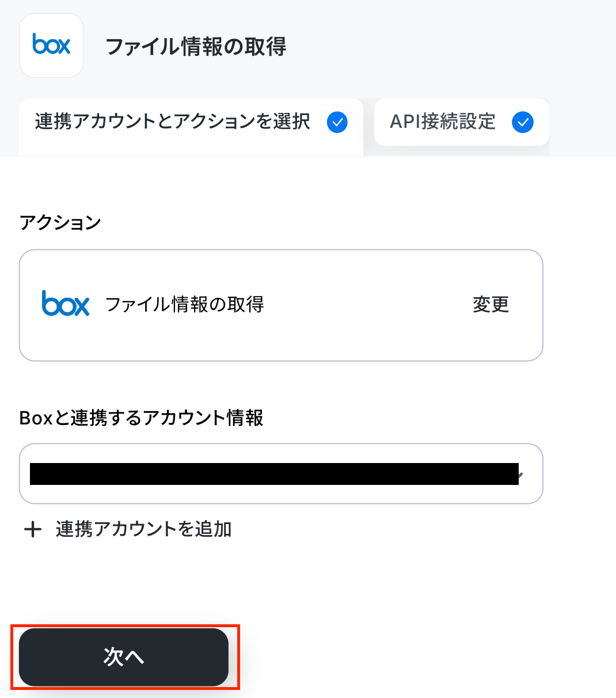The image size is (616, 698).
Task: Click the ファイル情報の取得 action card
Action: click(281, 305)
